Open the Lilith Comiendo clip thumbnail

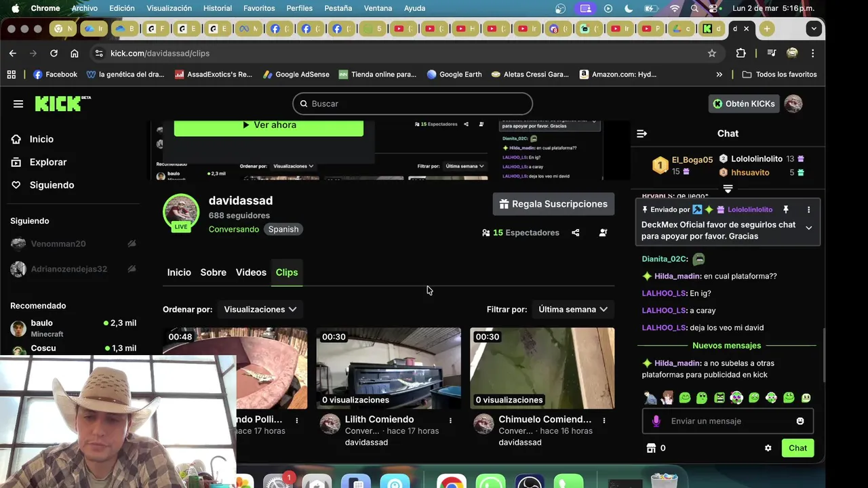click(x=389, y=368)
